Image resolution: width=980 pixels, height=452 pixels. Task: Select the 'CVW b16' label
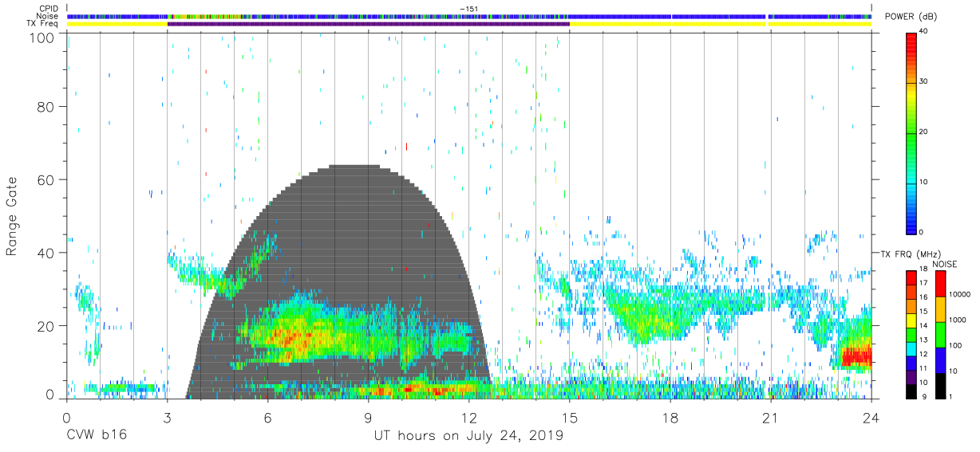pyautogui.click(x=95, y=436)
